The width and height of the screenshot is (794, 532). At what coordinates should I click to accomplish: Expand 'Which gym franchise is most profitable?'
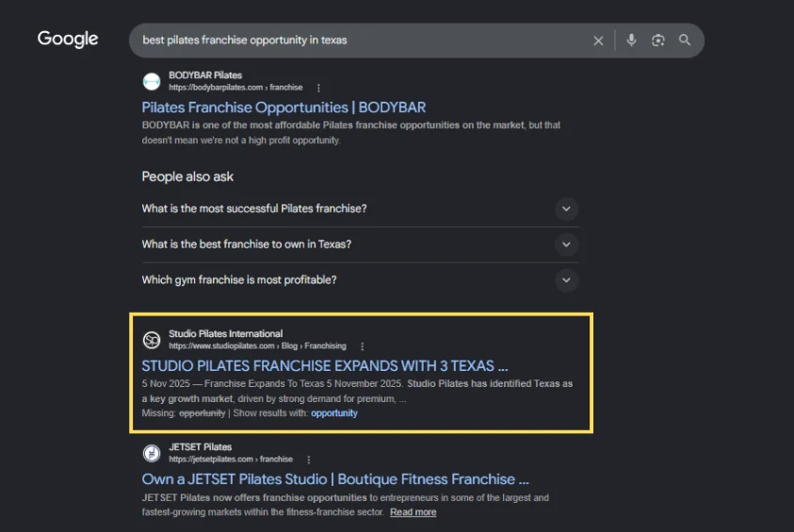(360, 280)
